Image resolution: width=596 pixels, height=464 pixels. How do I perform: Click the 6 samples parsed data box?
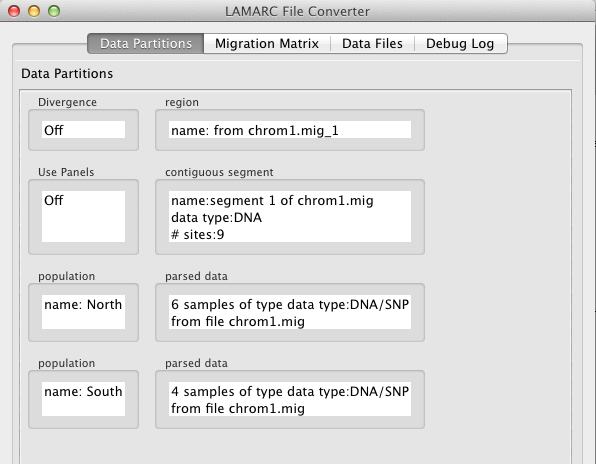click(x=290, y=312)
